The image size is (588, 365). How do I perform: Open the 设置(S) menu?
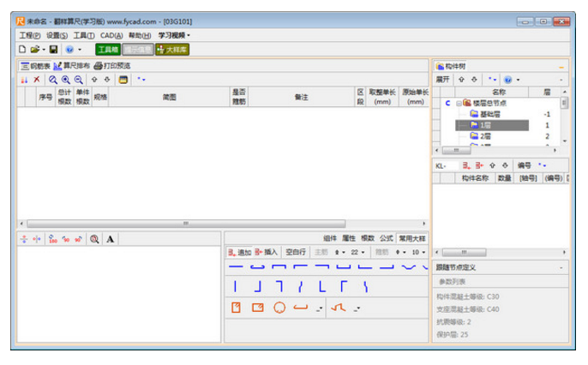57,35
